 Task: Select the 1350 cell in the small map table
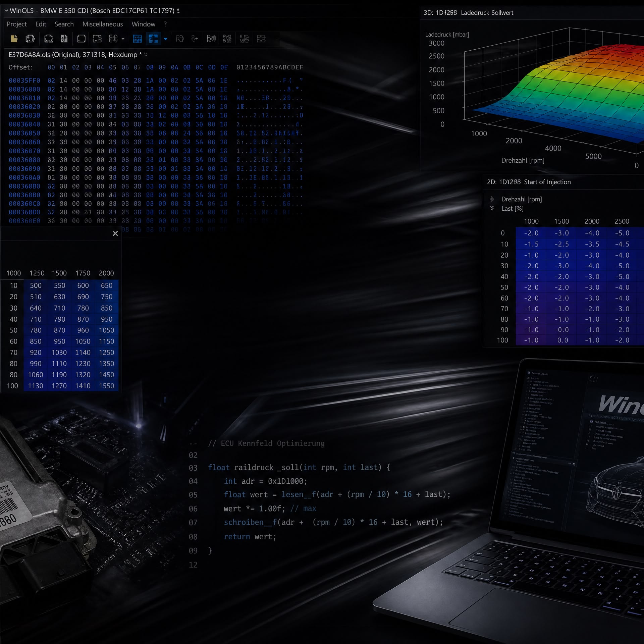pyautogui.click(x=107, y=364)
